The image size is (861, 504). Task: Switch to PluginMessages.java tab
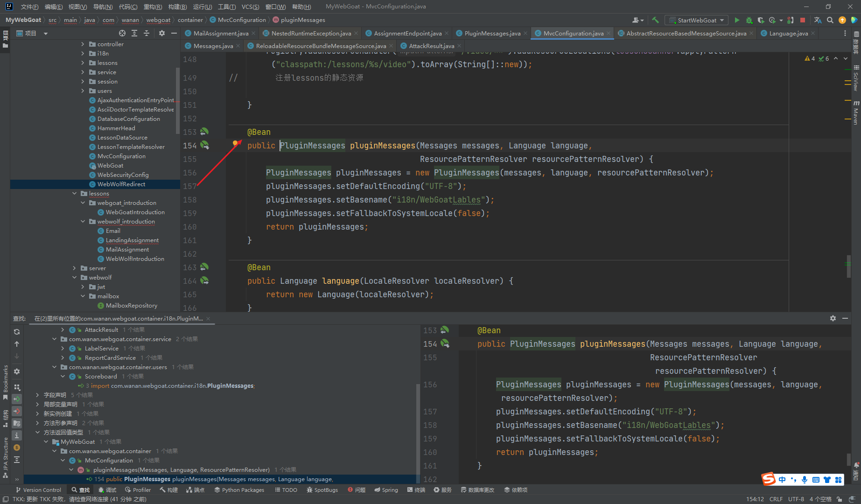pyautogui.click(x=492, y=33)
